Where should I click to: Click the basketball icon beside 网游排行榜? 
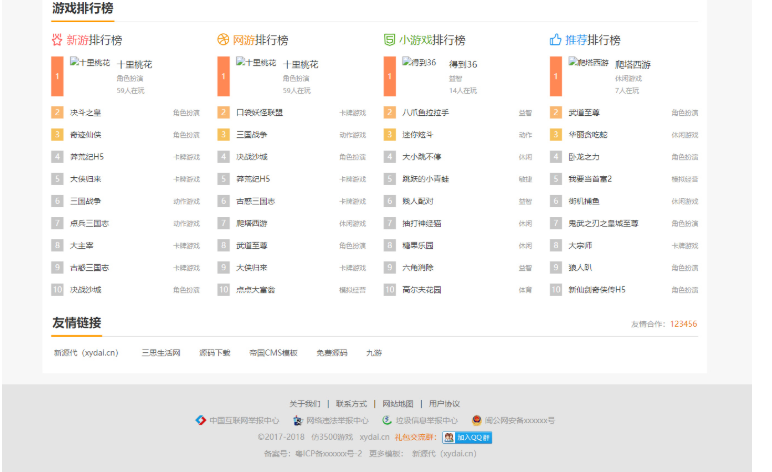[x=223, y=40]
